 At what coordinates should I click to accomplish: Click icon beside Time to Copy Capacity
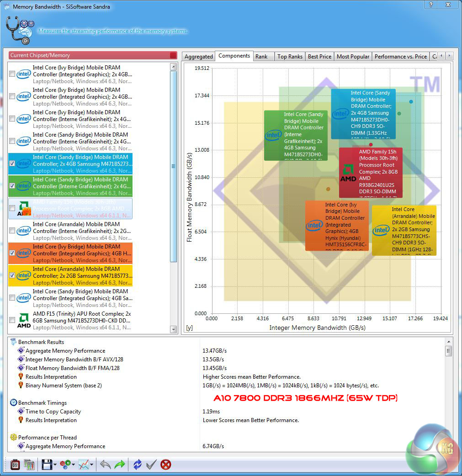[x=21, y=411]
